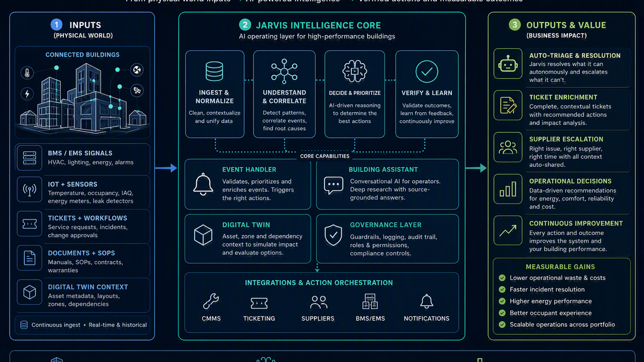Click the Tickets + Workflows ticket icon

[30, 223]
